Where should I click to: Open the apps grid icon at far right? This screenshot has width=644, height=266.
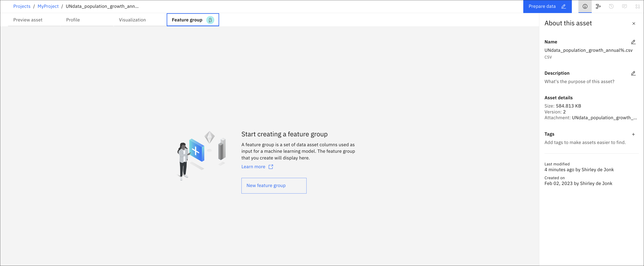[637, 7]
